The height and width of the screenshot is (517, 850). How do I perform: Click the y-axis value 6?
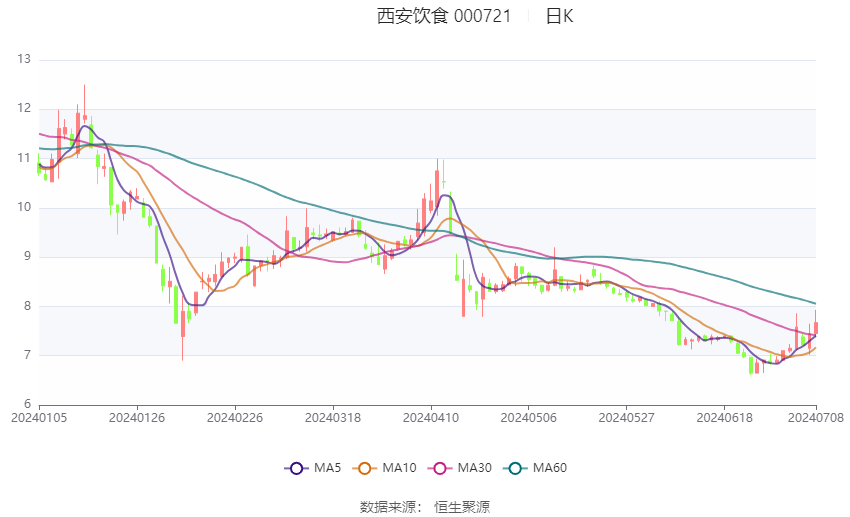[x=27, y=404]
